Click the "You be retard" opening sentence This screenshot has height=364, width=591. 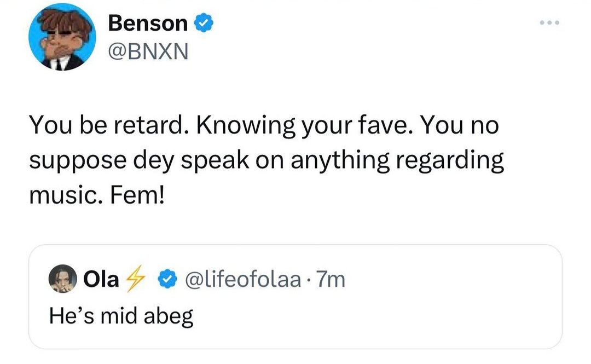point(104,126)
